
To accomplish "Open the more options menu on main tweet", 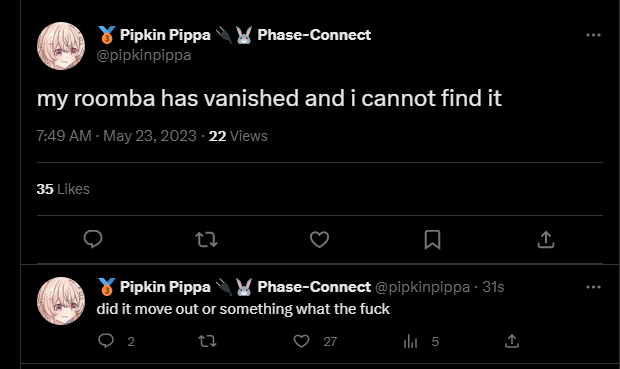I will pos(593,35).
